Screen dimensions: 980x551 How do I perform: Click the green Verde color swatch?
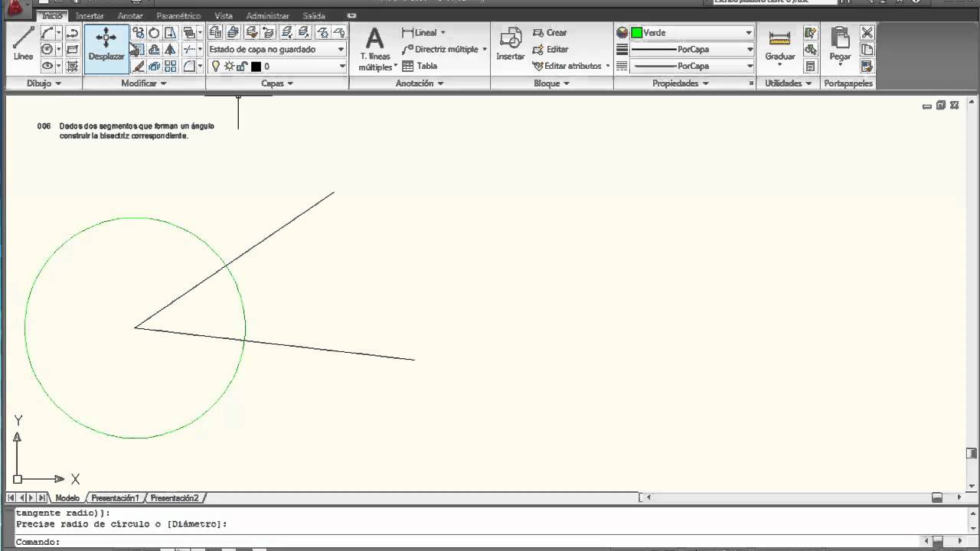click(636, 33)
